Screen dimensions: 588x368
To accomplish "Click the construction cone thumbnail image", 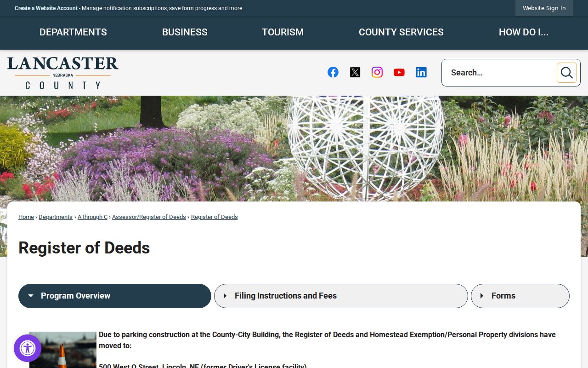I will click(x=63, y=350).
